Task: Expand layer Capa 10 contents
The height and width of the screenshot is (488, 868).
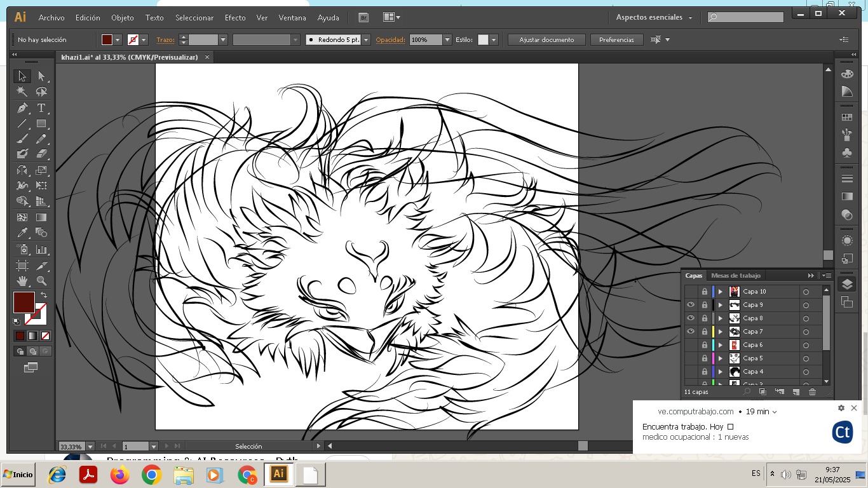Action: (x=720, y=292)
